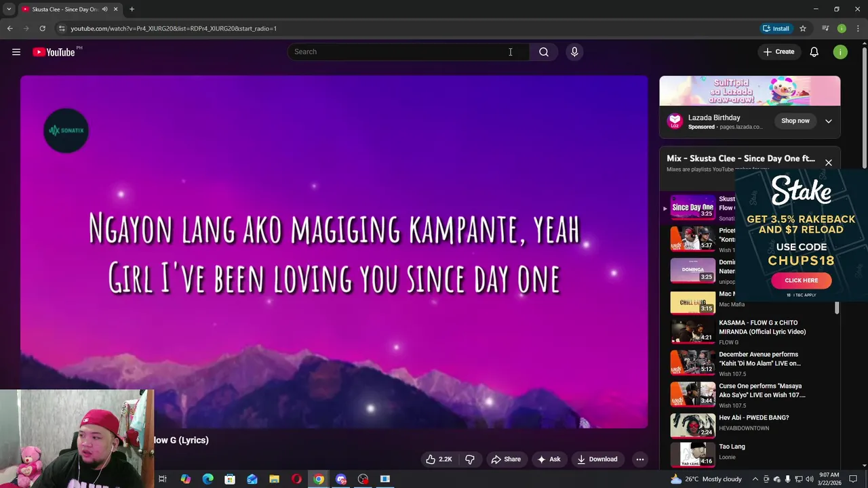Mute the Skusta Clee tab audio
Screen dimensions: 868x488
click(x=104, y=9)
